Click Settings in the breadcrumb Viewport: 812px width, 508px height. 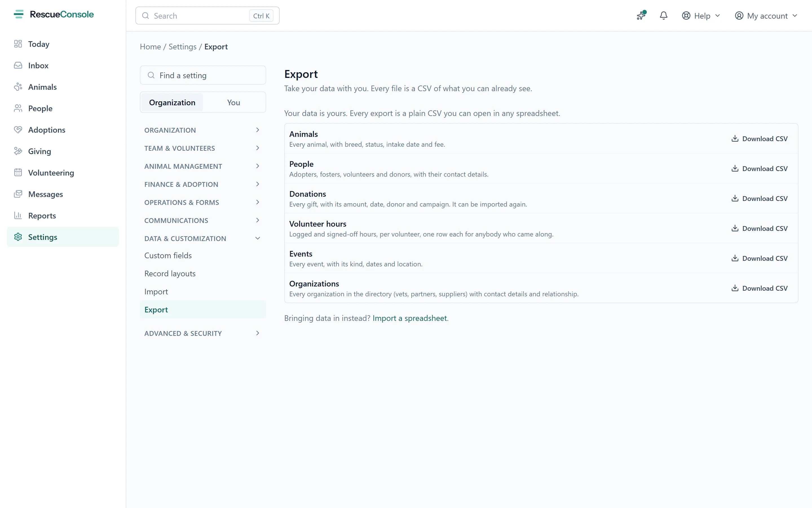coord(182,47)
